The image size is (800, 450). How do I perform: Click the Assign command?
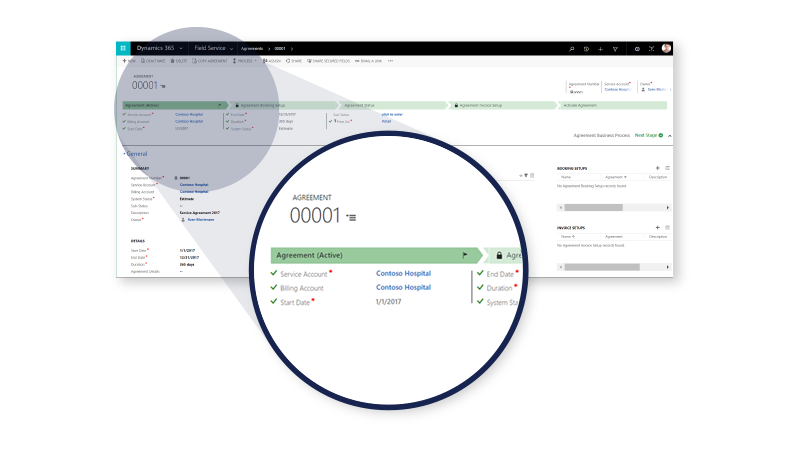point(272,61)
